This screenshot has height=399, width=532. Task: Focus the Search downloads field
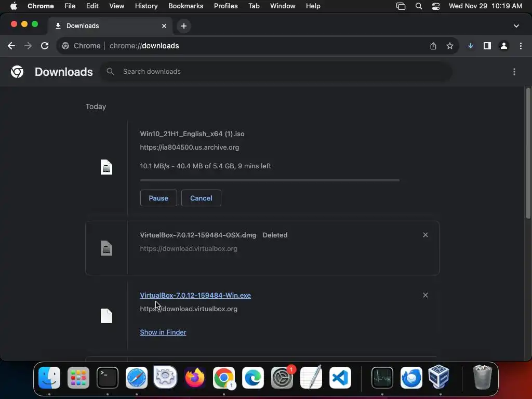tap(276, 72)
